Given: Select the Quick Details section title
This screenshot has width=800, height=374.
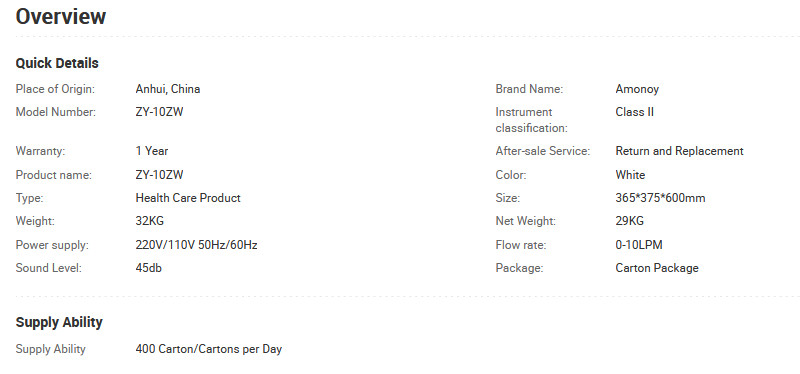Looking at the screenshot, I should click(x=57, y=63).
